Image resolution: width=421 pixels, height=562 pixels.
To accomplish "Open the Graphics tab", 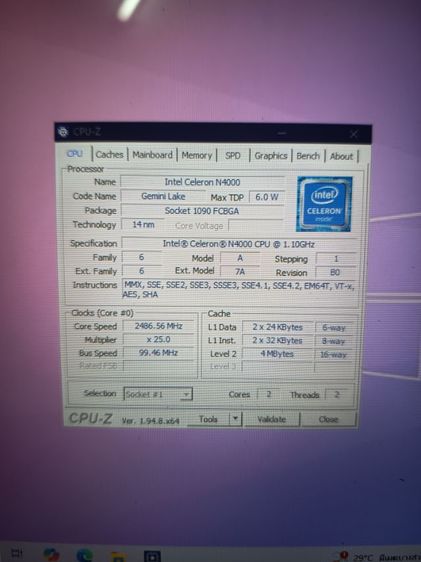I will [x=271, y=156].
